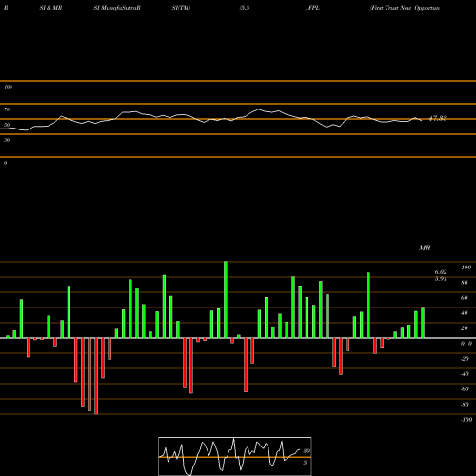Screen dimensions: 476x476
Task: Click MR scale label '-40'
Action: click(465, 374)
